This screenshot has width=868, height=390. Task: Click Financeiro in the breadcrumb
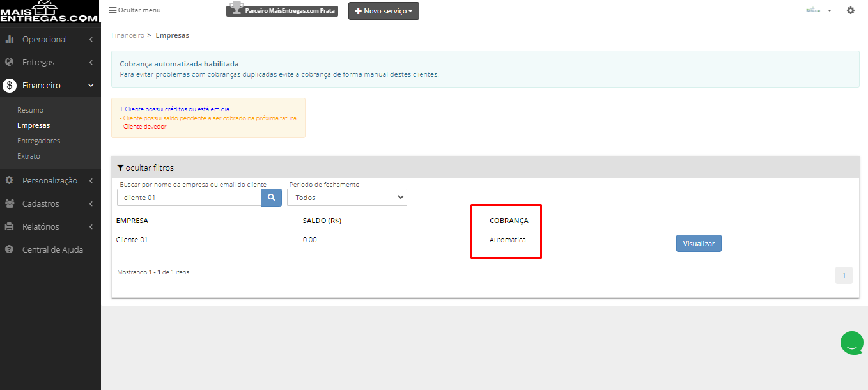point(128,35)
